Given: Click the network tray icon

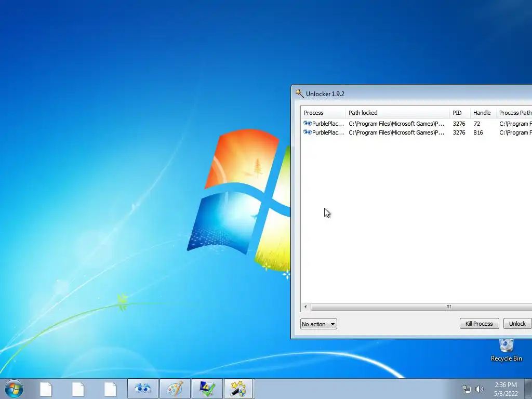Looking at the screenshot, I should 467,389.
